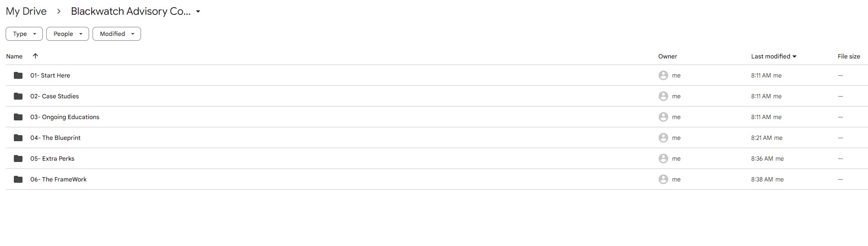Viewport: 868px width, 246px height.
Task: Click the folder icon for 04- The Blueprint
Action: [x=18, y=138]
